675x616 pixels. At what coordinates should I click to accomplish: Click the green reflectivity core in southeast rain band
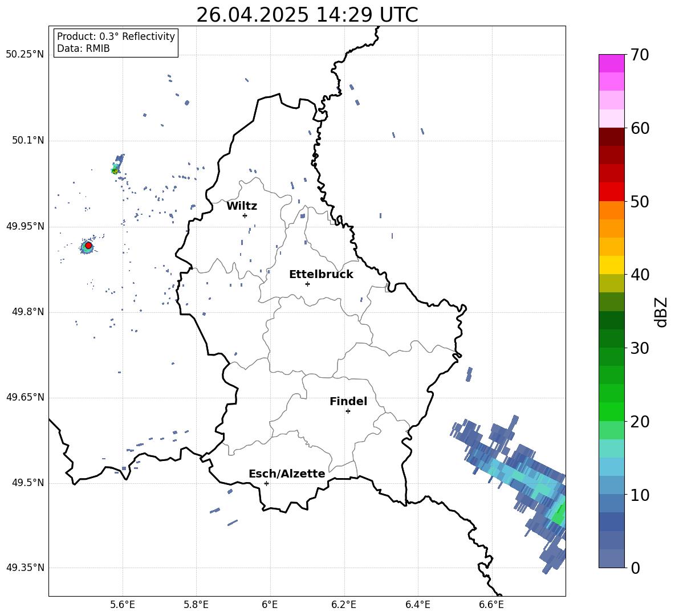(559, 514)
